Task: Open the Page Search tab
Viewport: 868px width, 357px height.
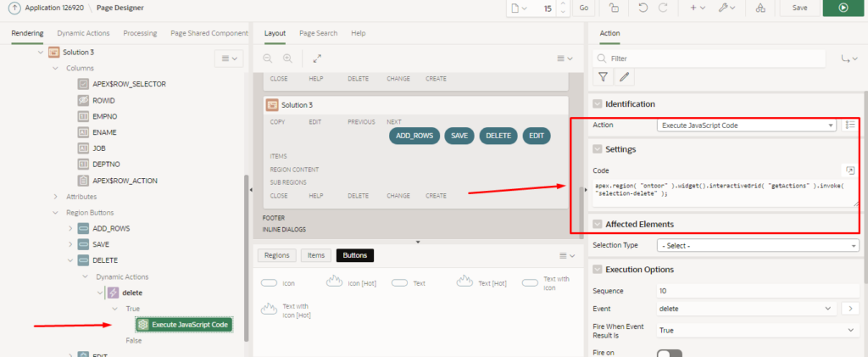Action: (318, 33)
